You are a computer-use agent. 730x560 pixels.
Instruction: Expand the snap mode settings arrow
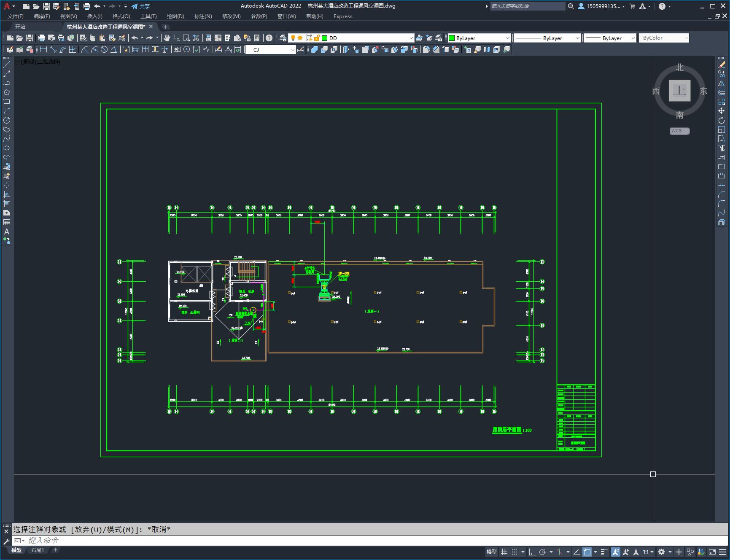[x=523, y=552]
